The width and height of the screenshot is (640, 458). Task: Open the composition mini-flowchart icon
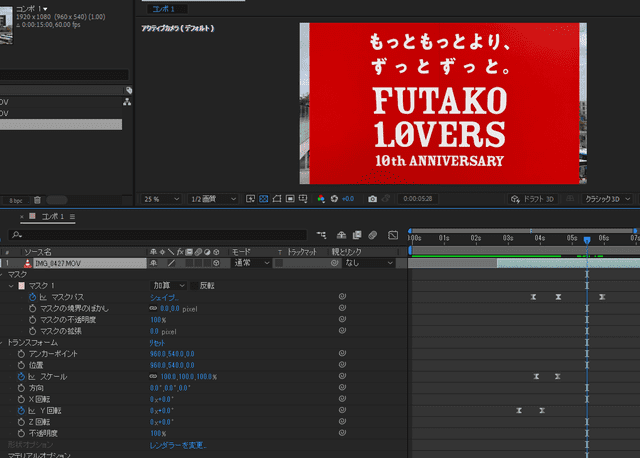coord(321,235)
